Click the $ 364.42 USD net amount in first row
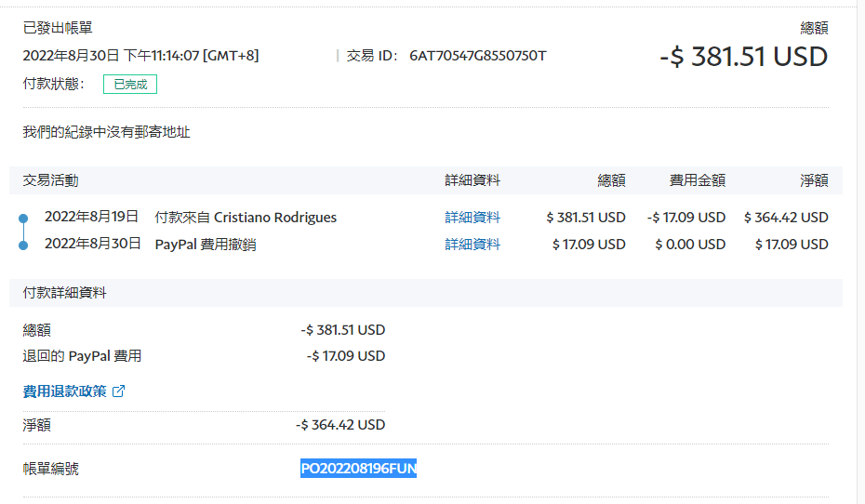The height and width of the screenshot is (504, 865). (785, 218)
